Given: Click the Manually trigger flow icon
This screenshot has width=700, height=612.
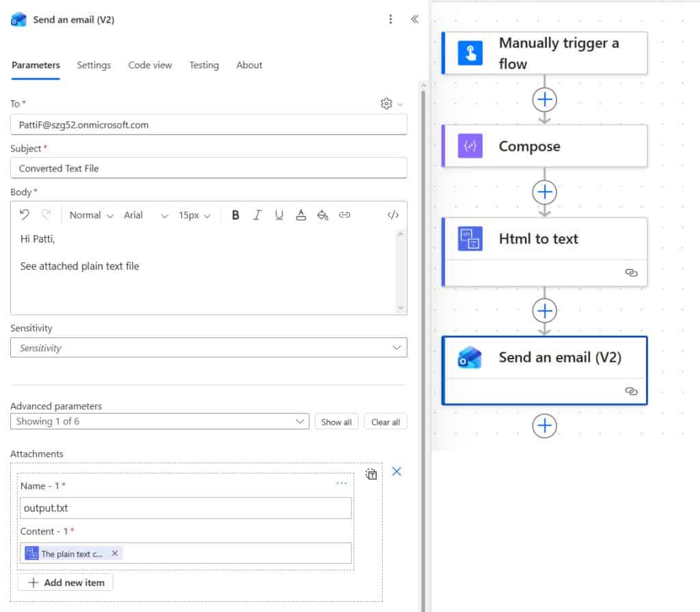Looking at the screenshot, I should click(x=470, y=53).
